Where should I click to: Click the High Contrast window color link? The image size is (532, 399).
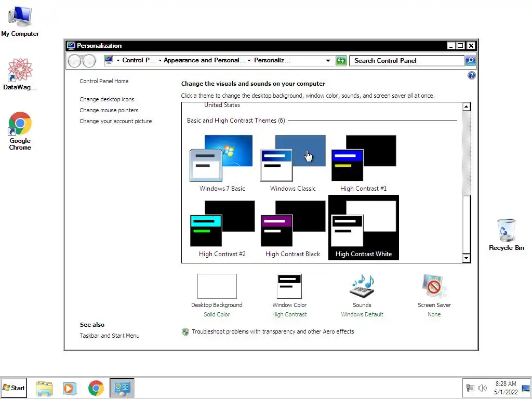click(289, 314)
